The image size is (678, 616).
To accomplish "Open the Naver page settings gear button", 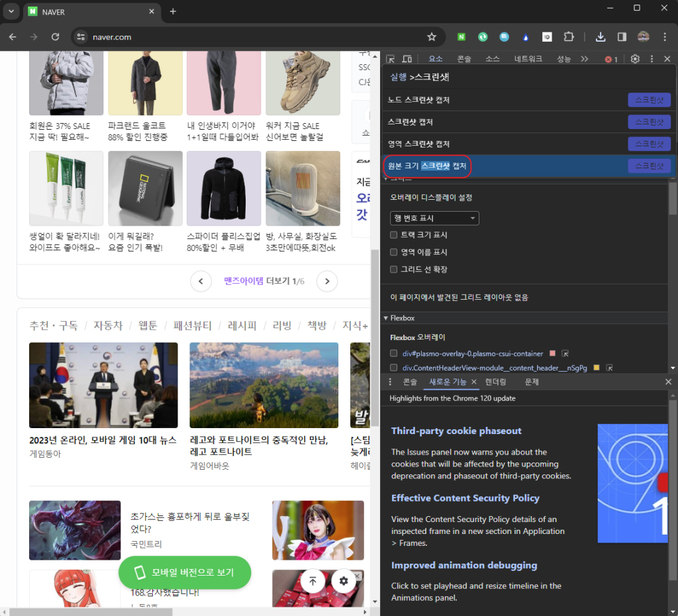I will coord(344,581).
